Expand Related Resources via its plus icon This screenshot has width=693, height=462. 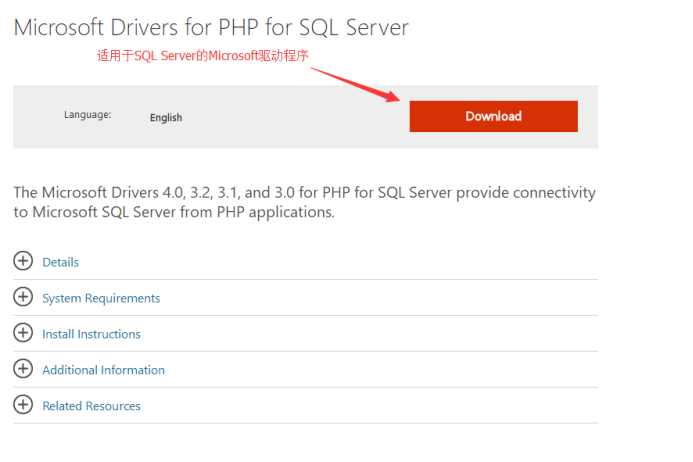point(23,404)
